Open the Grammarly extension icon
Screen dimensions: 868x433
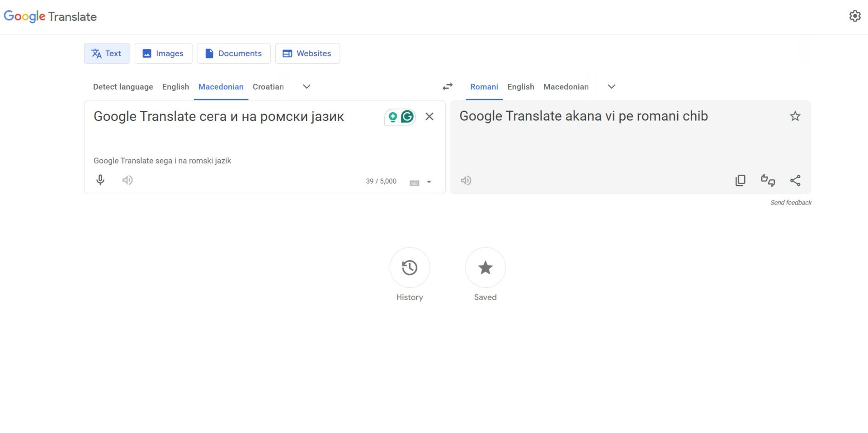pyautogui.click(x=407, y=117)
